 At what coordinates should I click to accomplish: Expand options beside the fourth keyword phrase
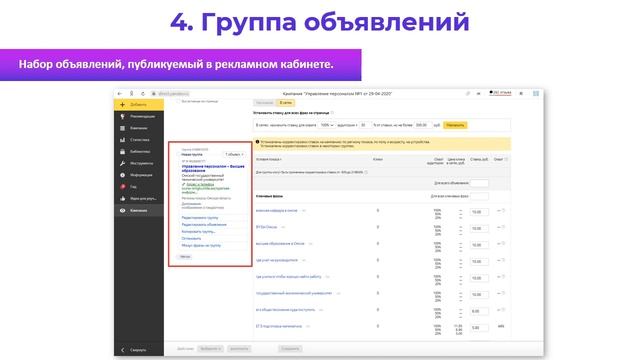[304, 260]
